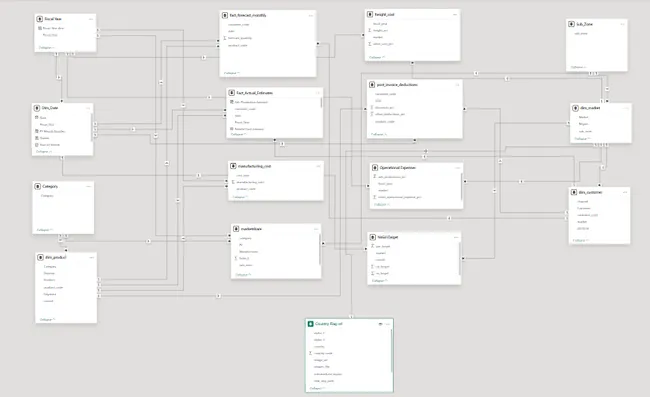Click the dim_market table header icon
The image size is (650, 397).
(575, 108)
